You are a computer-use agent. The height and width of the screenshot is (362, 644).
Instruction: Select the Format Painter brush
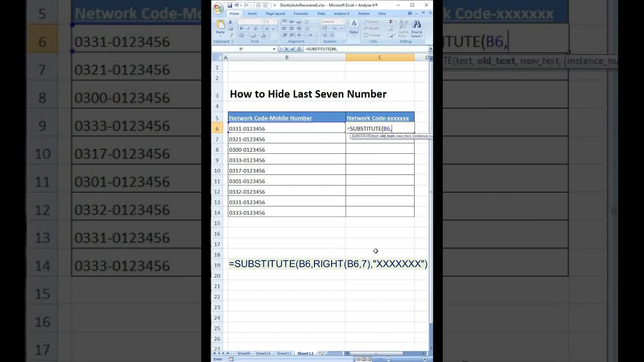[x=230, y=35]
